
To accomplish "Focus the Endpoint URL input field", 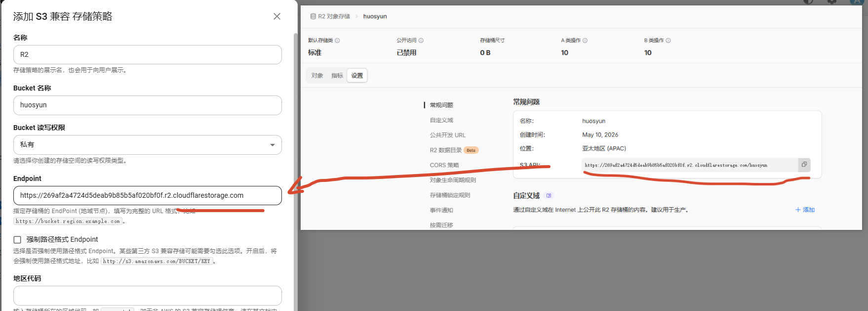I will [148, 195].
